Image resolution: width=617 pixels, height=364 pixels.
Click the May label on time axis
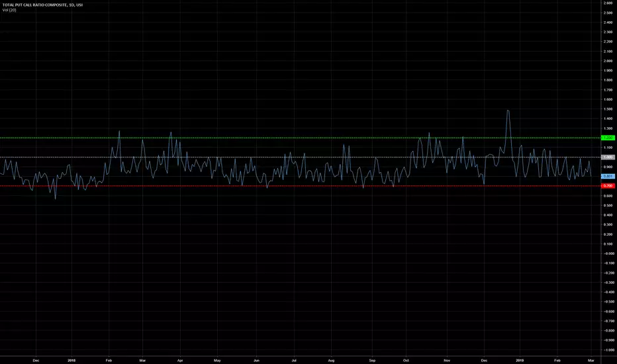click(217, 360)
